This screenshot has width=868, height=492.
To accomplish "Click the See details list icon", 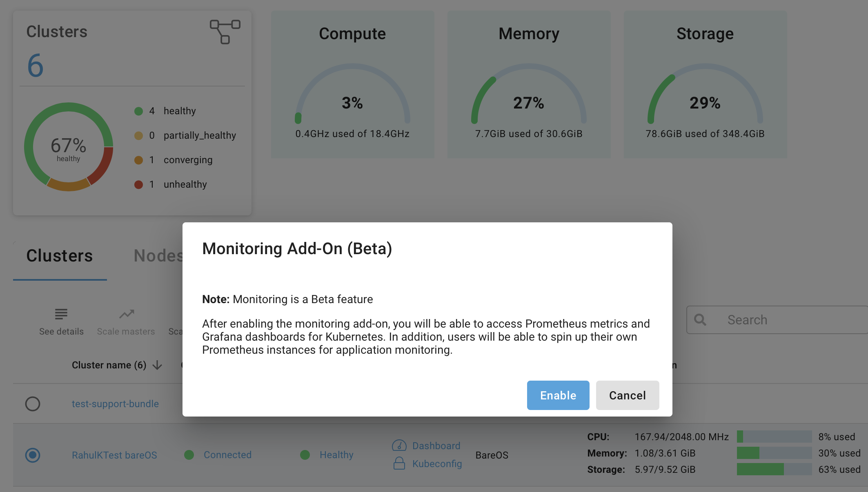I will click(61, 314).
